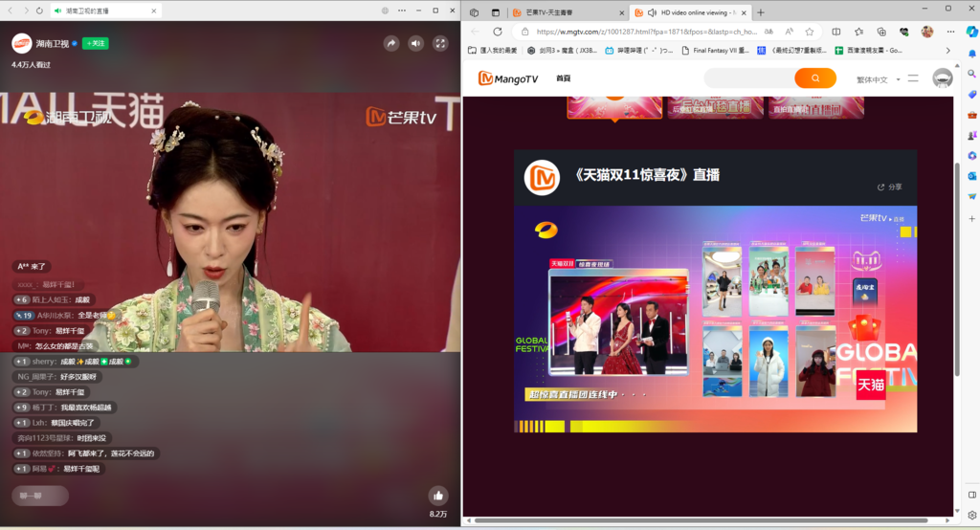Image resolution: width=980 pixels, height=530 pixels.
Task: Share the 天猫双11惊喜夜 live via 分享
Action: pos(889,187)
